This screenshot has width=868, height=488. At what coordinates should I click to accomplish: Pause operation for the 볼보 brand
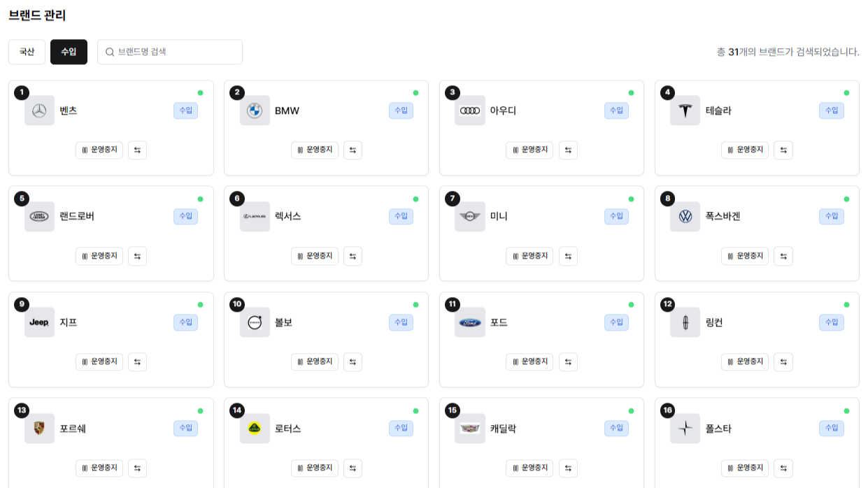tap(315, 362)
